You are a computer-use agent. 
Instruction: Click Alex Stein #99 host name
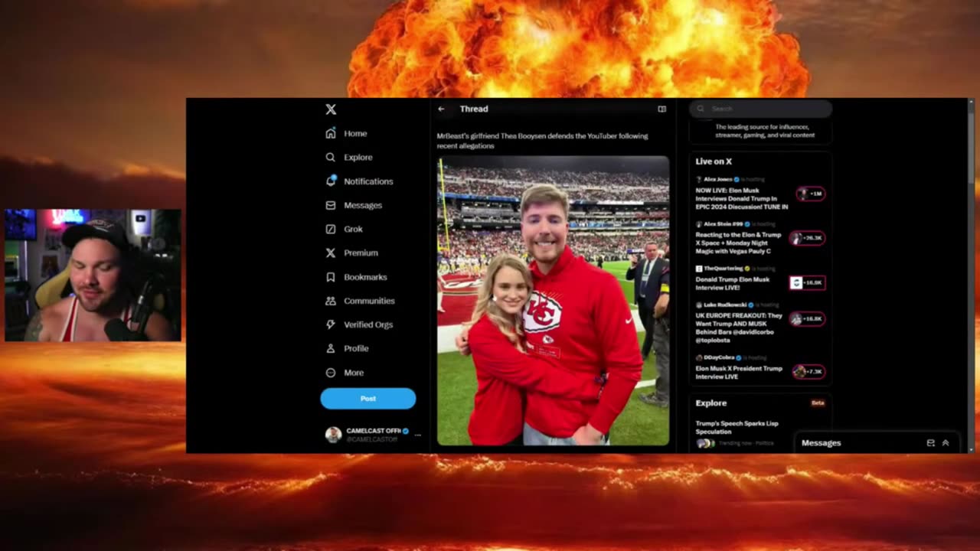coord(724,224)
